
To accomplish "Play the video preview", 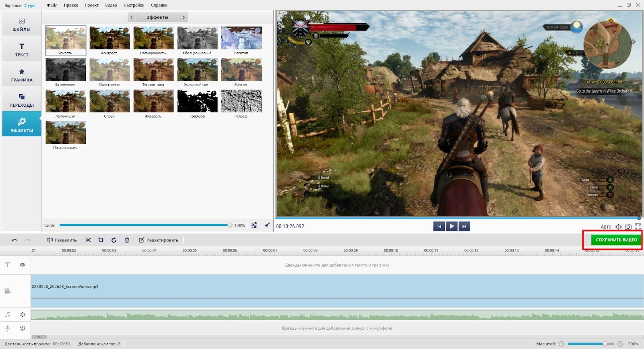I will [x=452, y=226].
